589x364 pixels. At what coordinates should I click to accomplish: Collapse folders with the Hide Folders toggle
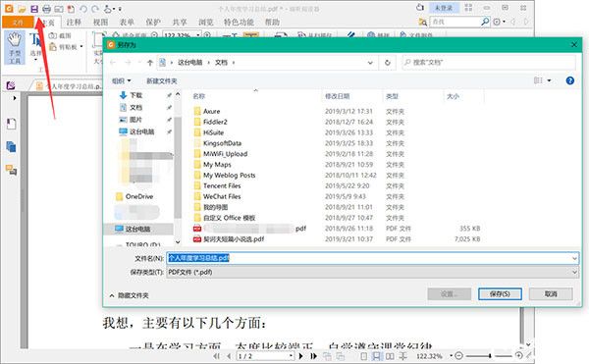[130, 295]
